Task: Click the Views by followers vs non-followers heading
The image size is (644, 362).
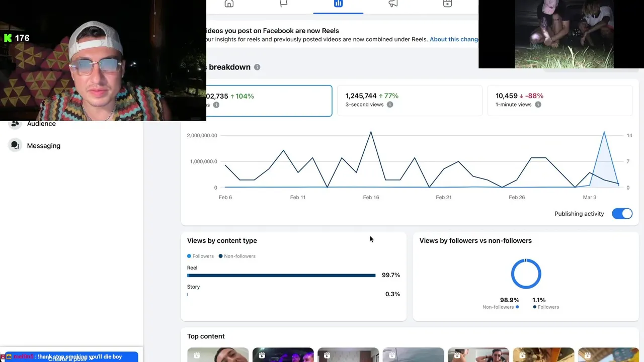Action: (x=475, y=241)
